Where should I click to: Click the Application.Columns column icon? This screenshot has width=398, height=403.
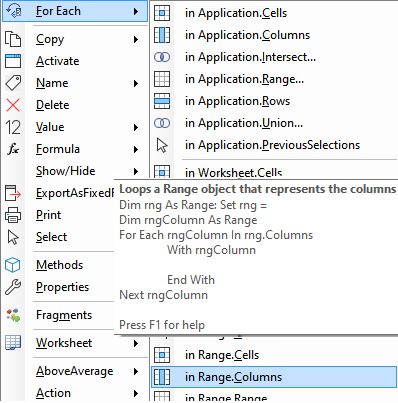(x=162, y=35)
